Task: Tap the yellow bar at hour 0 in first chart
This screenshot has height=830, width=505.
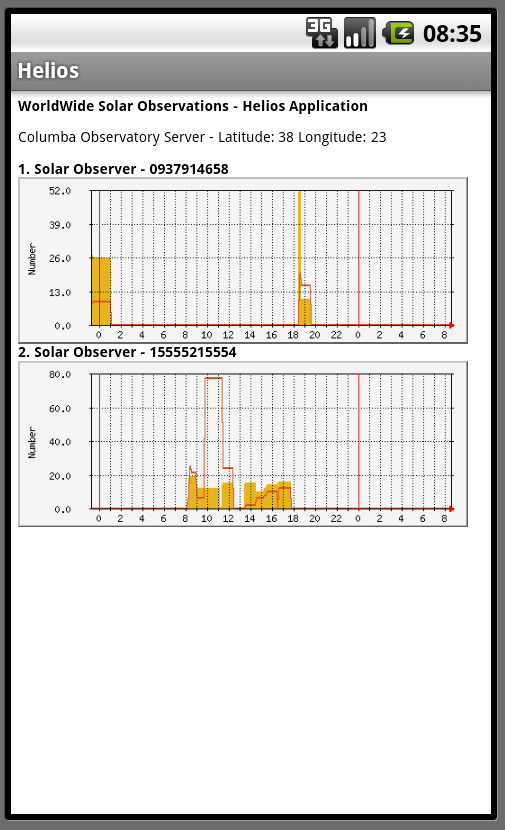Action: 101,291
